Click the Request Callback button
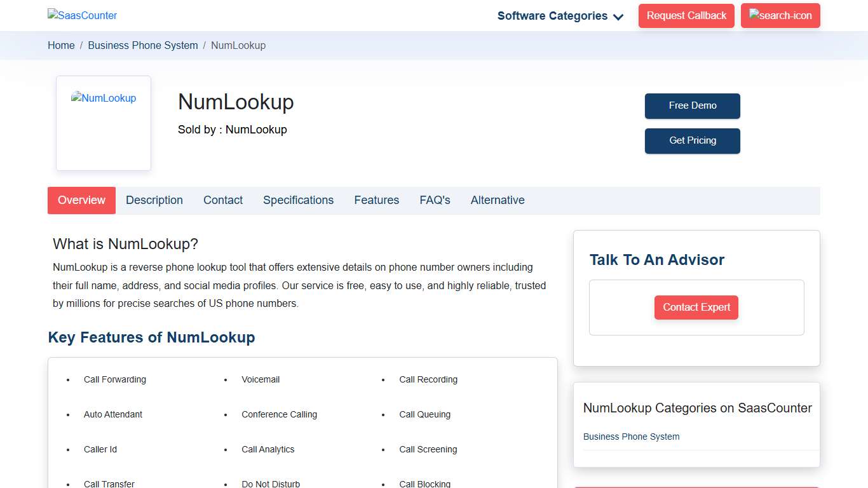 tap(686, 15)
